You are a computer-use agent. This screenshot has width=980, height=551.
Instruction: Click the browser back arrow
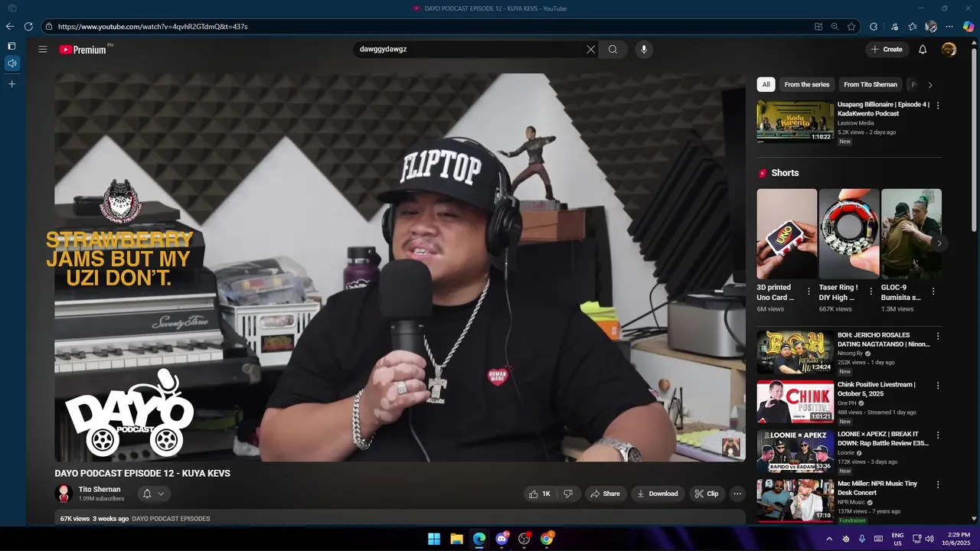point(10,26)
